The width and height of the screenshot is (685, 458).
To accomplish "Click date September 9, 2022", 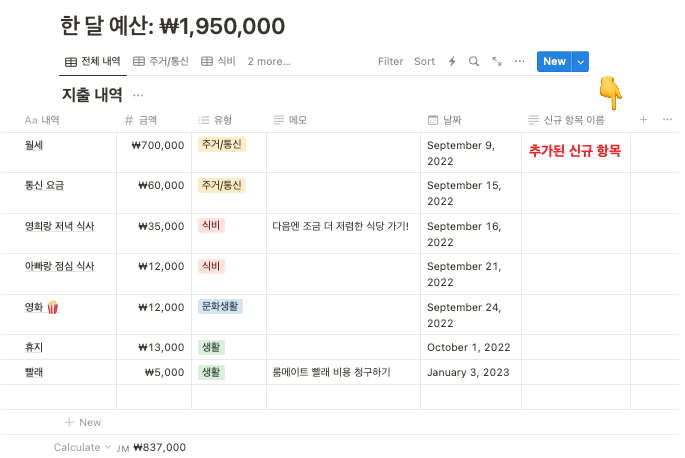I will coord(461,153).
